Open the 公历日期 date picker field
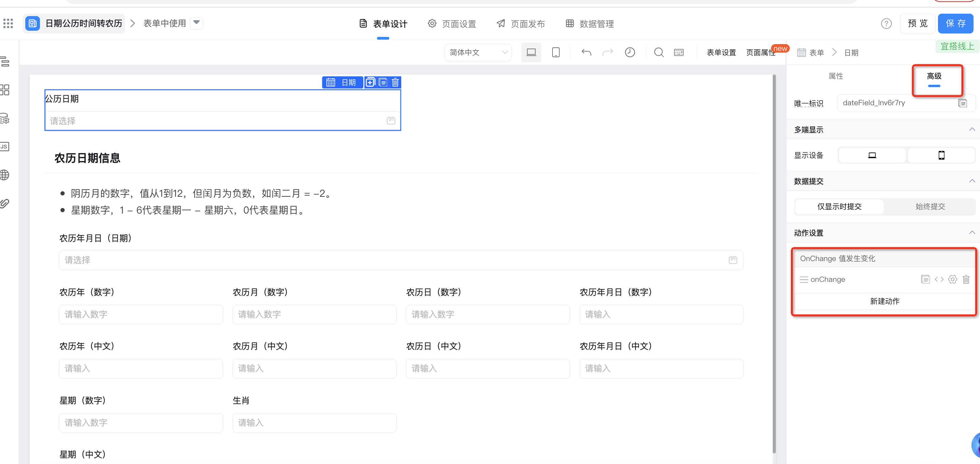This screenshot has width=980, height=464. (x=223, y=121)
